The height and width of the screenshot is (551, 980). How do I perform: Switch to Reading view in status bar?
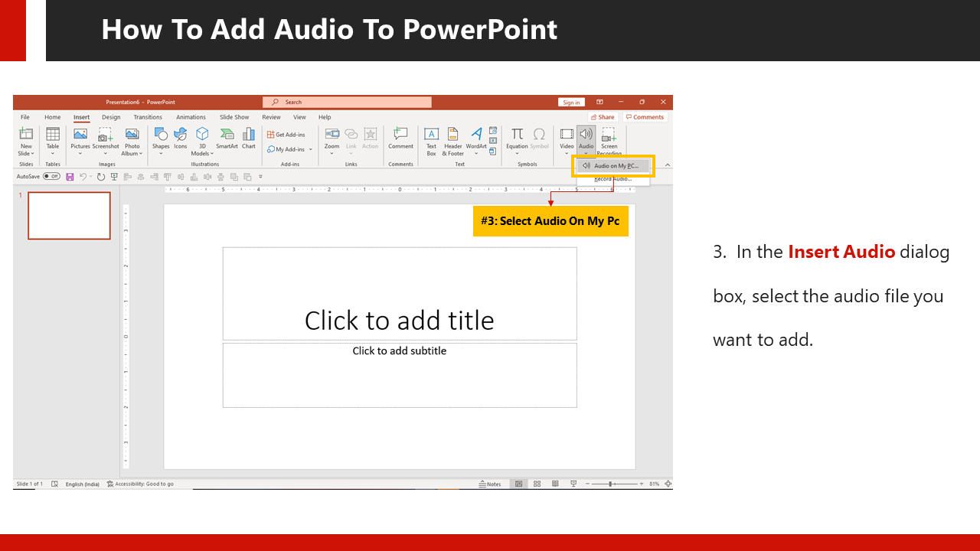tap(554, 484)
